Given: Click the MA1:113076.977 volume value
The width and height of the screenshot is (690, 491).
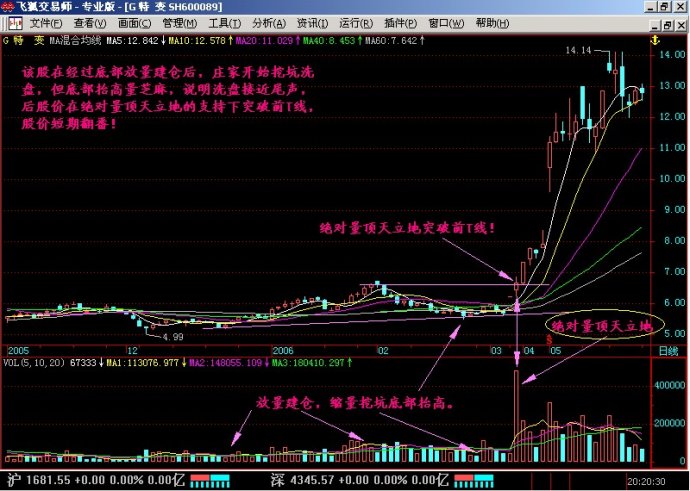Looking at the screenshot, I should point(143,363).
